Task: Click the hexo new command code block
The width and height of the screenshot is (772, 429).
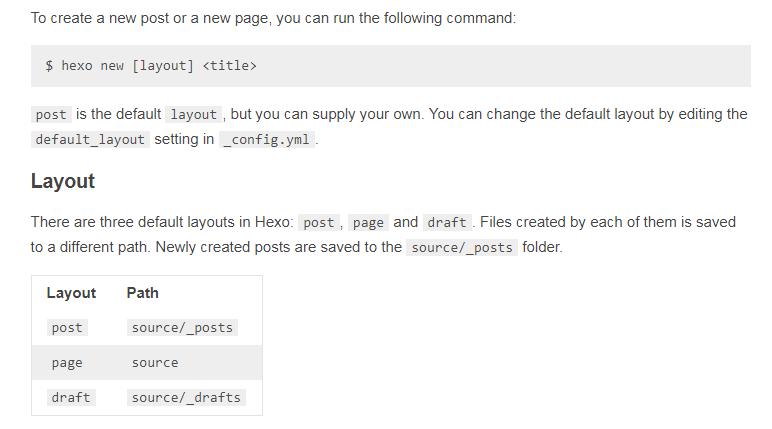Action: coord(390,66)
